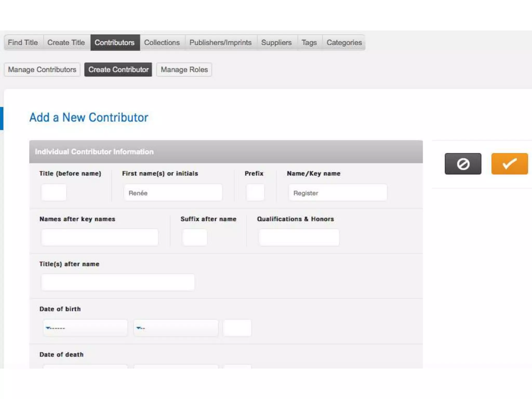Open the Suppliers tab
This screenshot has width=532, height=399.
(x=276, y=42)
